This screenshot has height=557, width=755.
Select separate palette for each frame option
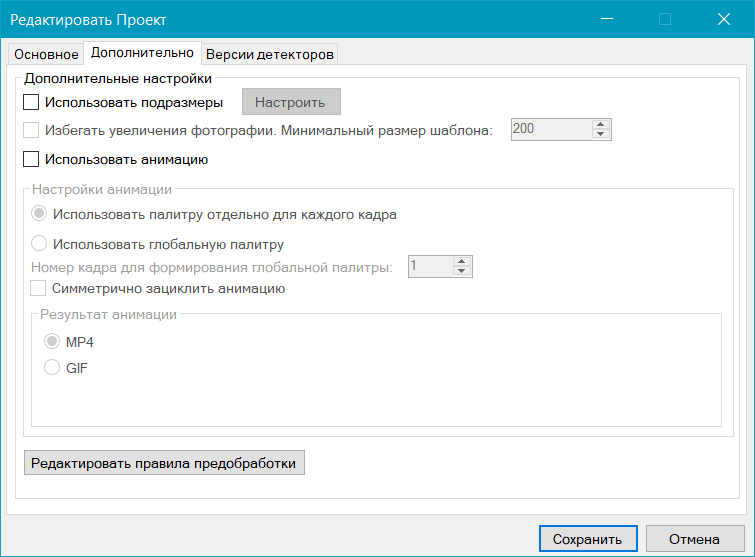(40, 214)
